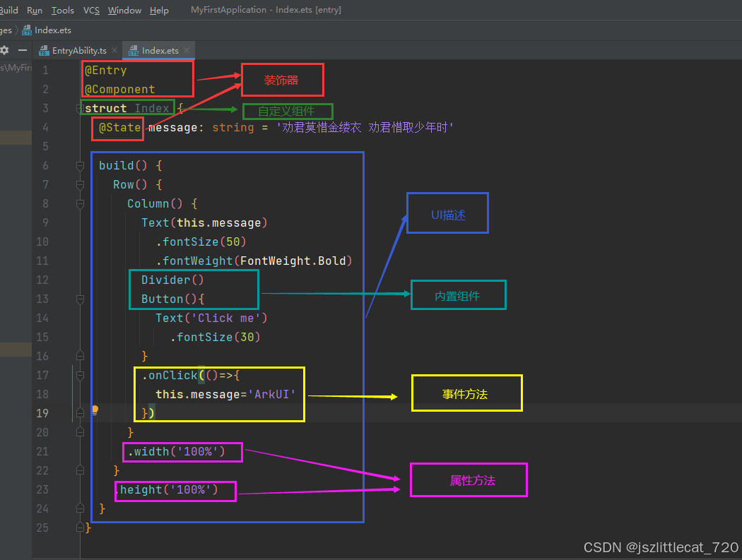
Task: Switch to the EntryAbility.ts tab
Action: 79,51
